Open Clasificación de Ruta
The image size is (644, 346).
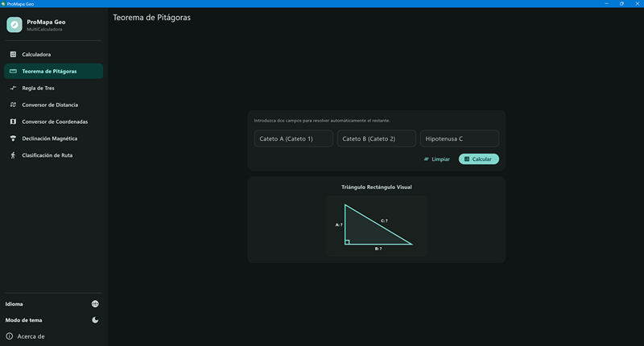53,155
